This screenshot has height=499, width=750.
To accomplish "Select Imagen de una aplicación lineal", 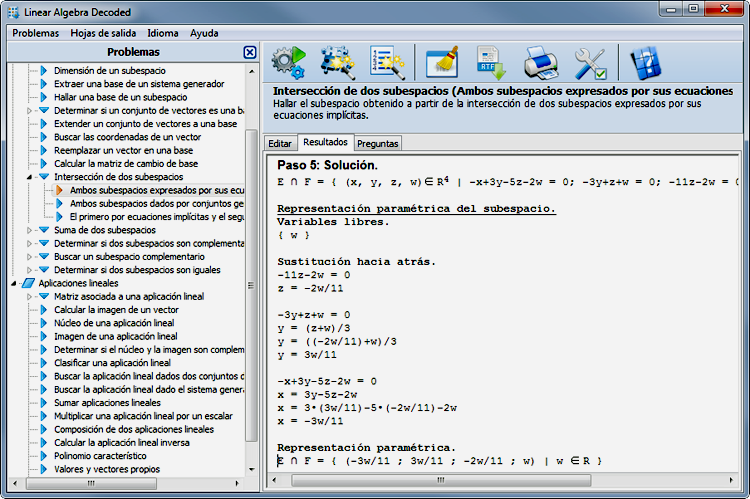I will tap(115, 336).
